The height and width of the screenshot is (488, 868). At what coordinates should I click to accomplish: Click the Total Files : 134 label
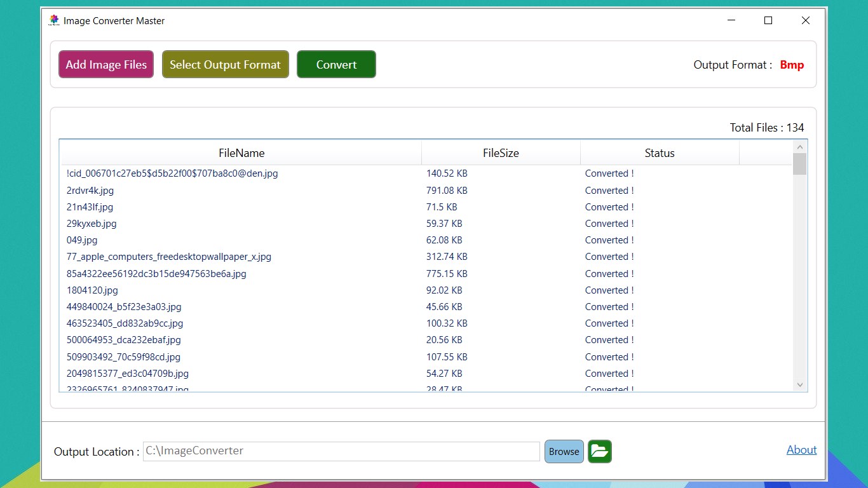point(767,127)
